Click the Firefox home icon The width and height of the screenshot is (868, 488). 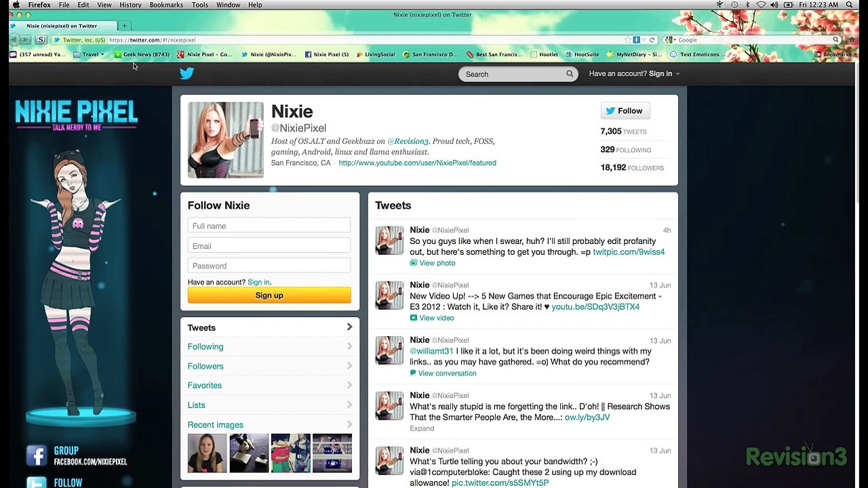[852, 40]
